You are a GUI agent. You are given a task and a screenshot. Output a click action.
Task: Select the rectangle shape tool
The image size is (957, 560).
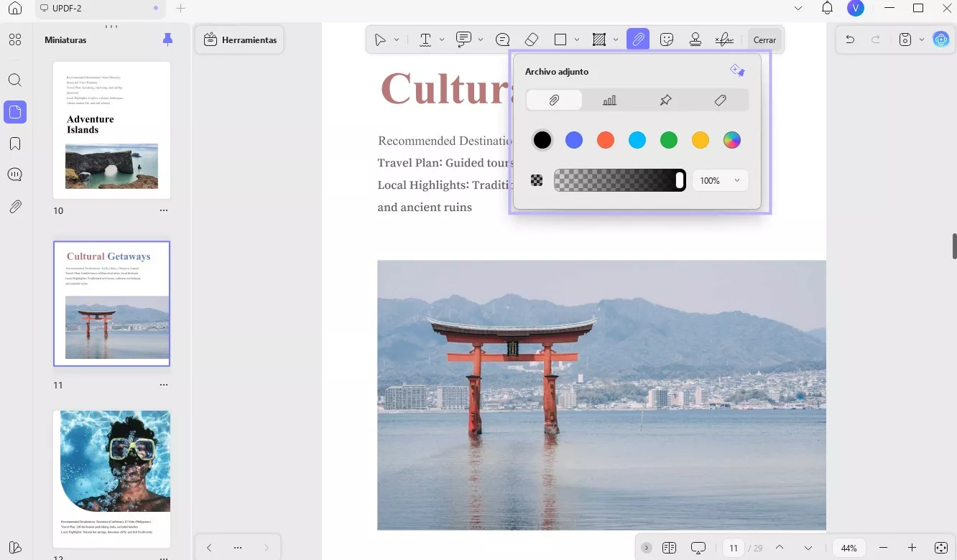click(x=560, y=40)
